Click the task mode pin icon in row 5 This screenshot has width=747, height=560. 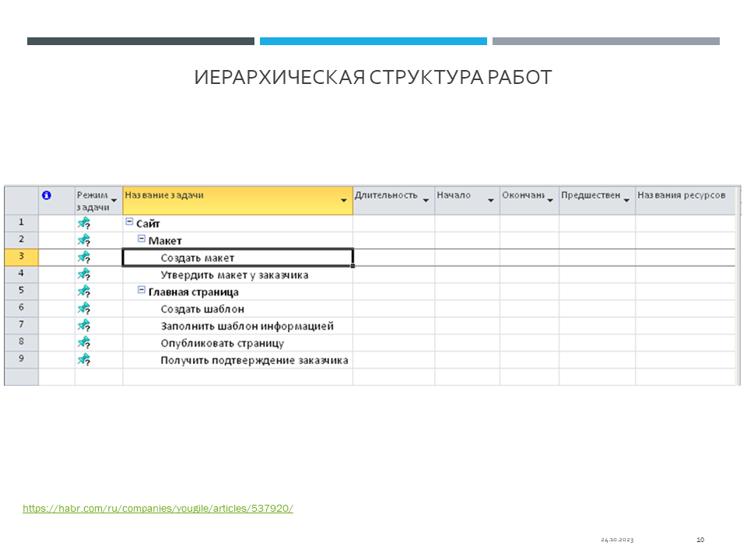[x=84, y=292]
